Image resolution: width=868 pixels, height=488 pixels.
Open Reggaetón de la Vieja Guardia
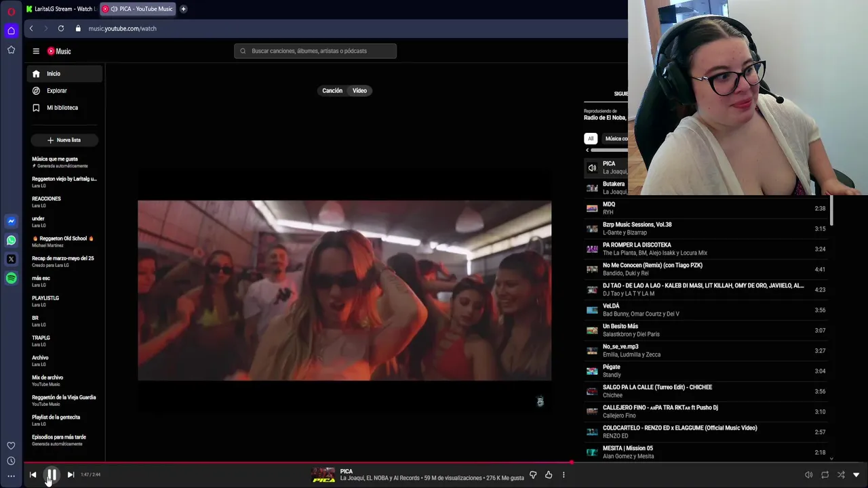(64, 400)
